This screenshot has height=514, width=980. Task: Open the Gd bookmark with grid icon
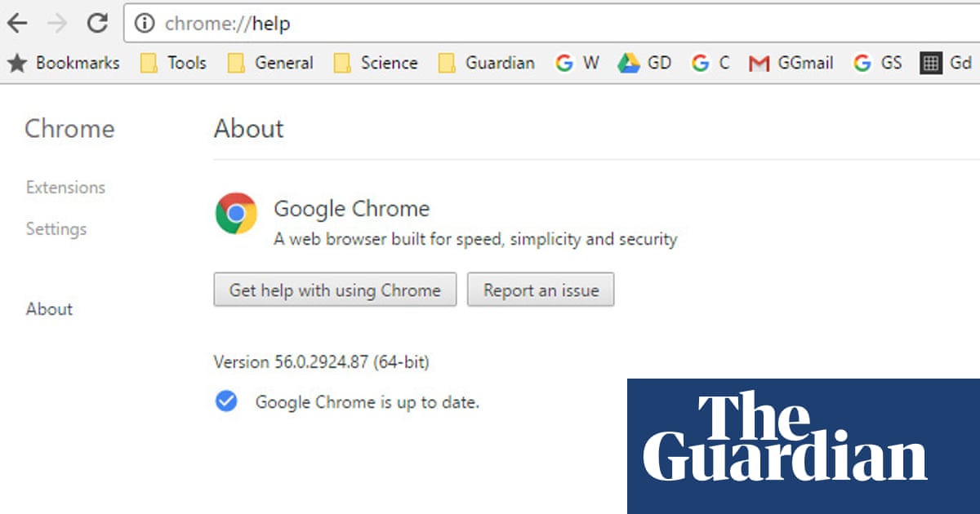(946, 64)
